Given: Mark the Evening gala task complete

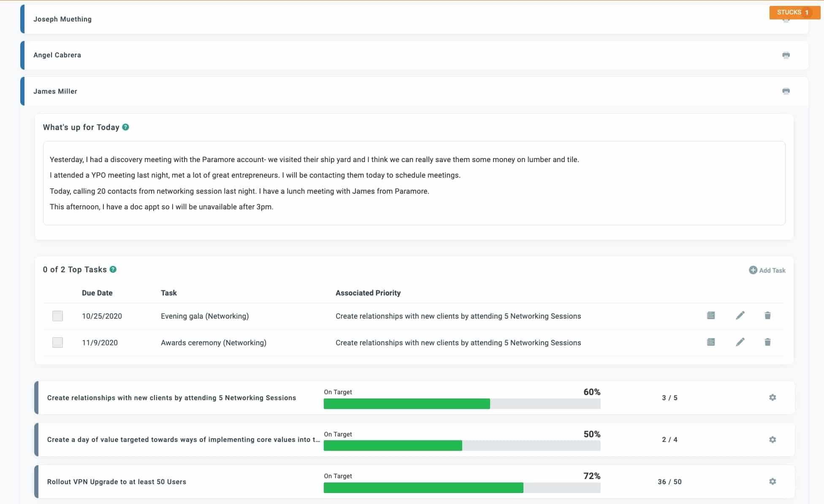Looking at the screenshot, I should 57,316.
